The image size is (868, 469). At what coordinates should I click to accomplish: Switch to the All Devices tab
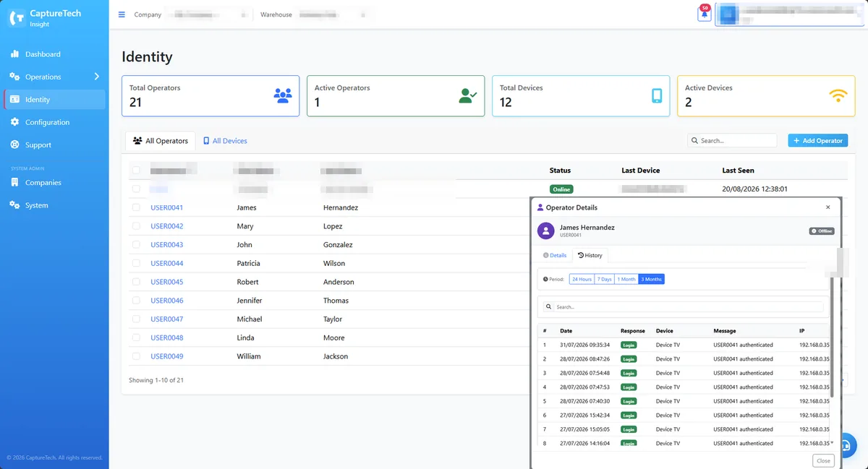click(225, 141)
